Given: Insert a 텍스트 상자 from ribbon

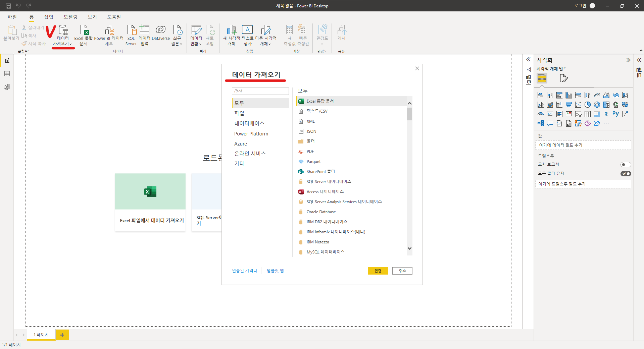Looking at the screenshot, I should (x=248, y=35).
